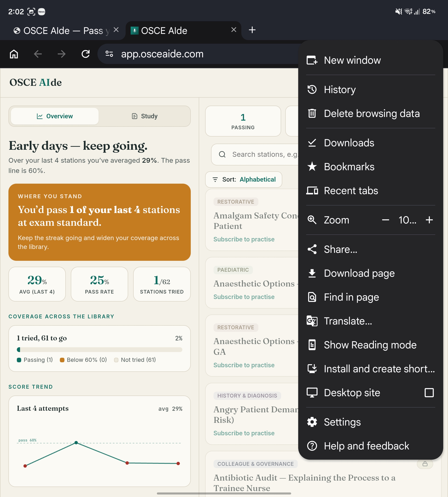
Task: Click the Bookmarks star icon
Action: [312, 167]
